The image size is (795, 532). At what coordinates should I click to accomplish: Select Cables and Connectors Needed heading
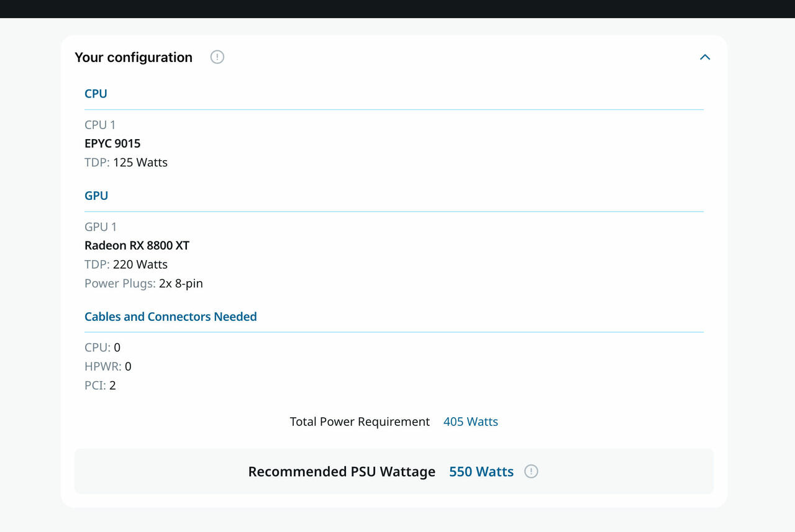pos(170,317)
